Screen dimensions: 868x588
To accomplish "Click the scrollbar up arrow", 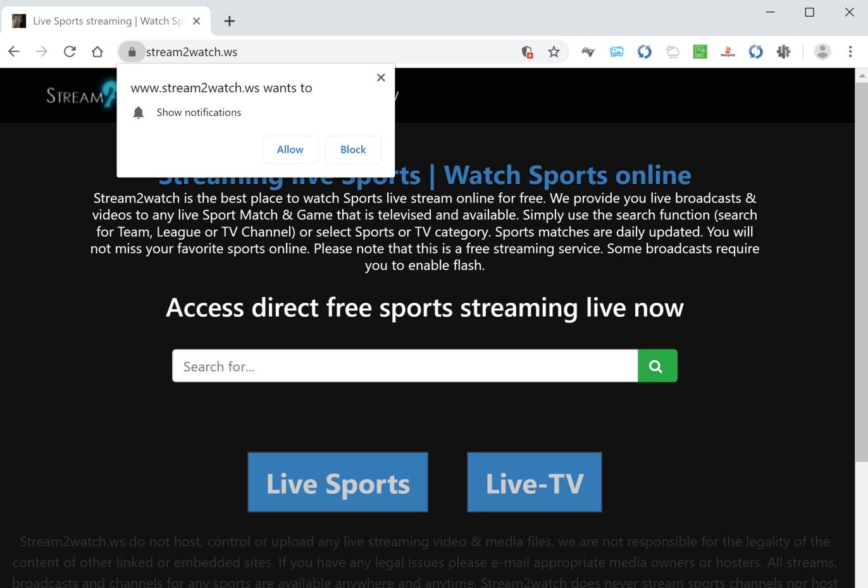I will (862, 75).
